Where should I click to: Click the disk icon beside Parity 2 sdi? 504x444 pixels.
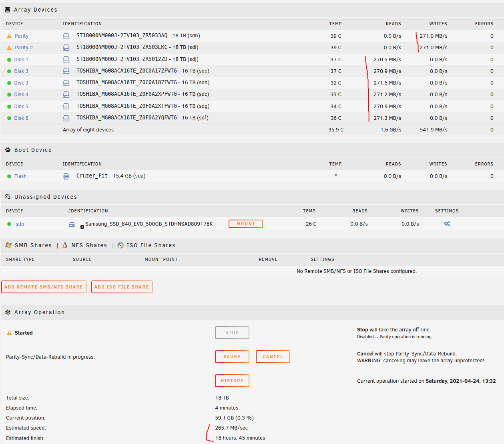pos(66,48)
